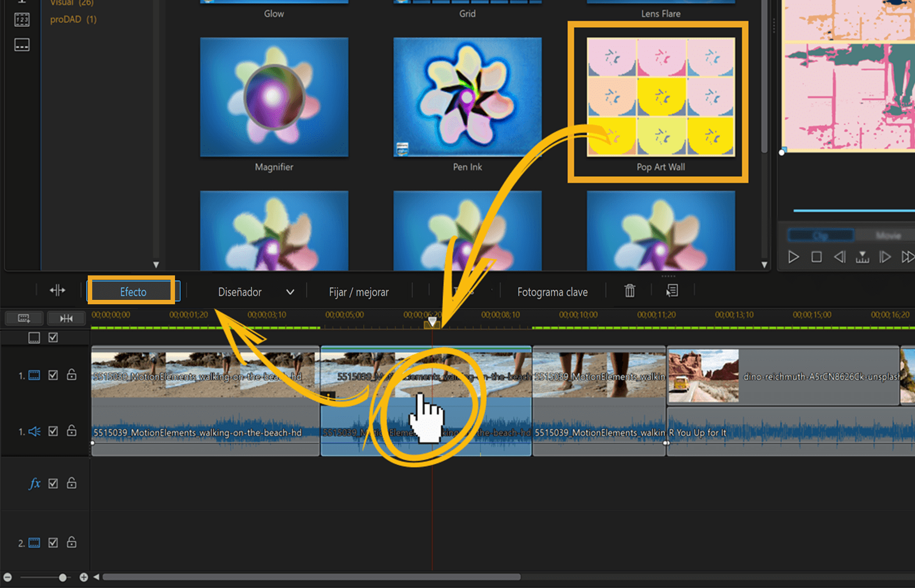Screen dimensions: 915x588
Task: Click the video track 2 film icon
Action: [34, 543]
